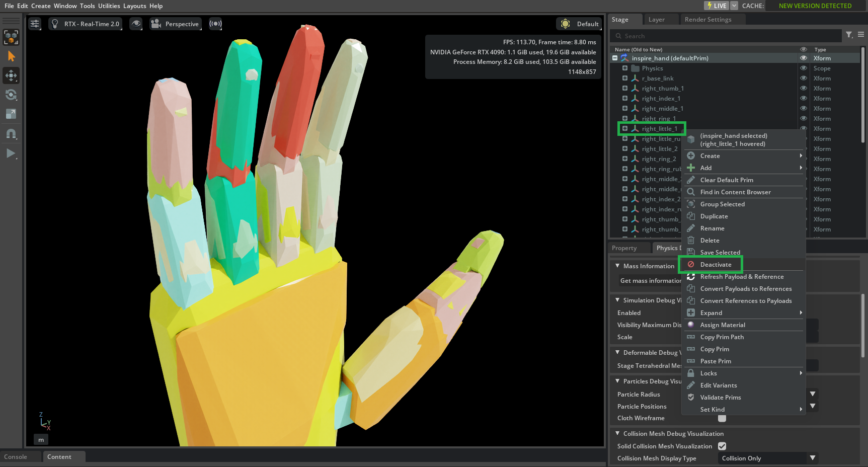Open the viewport visibility eye options
Screen dimensions: 868x467
[x=136, y=24]
